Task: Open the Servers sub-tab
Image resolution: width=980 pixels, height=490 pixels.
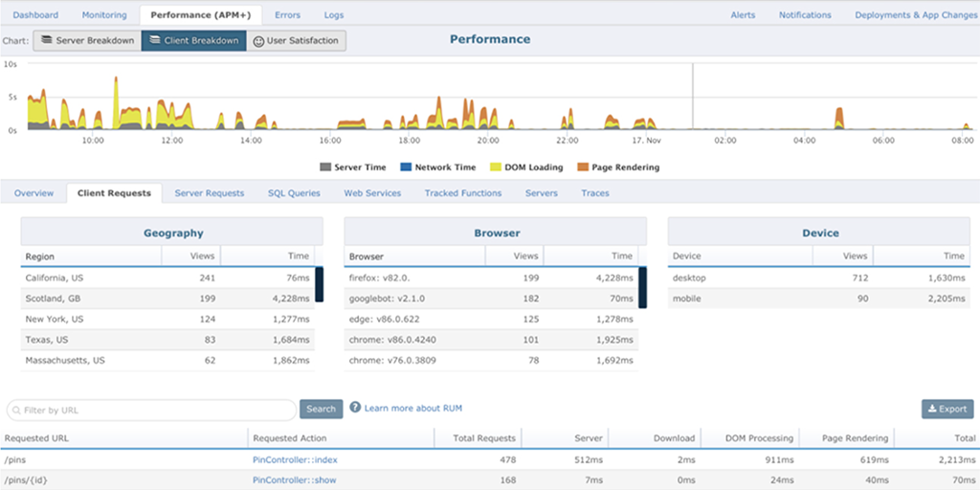Action: 542,193
